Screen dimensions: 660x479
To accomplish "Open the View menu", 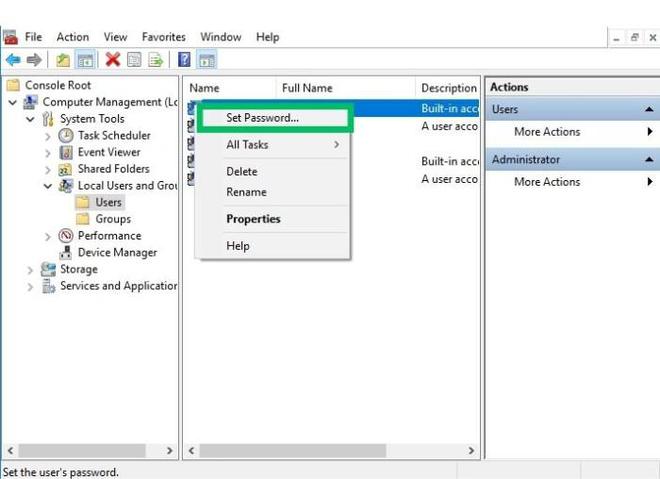I will (115, 37).
